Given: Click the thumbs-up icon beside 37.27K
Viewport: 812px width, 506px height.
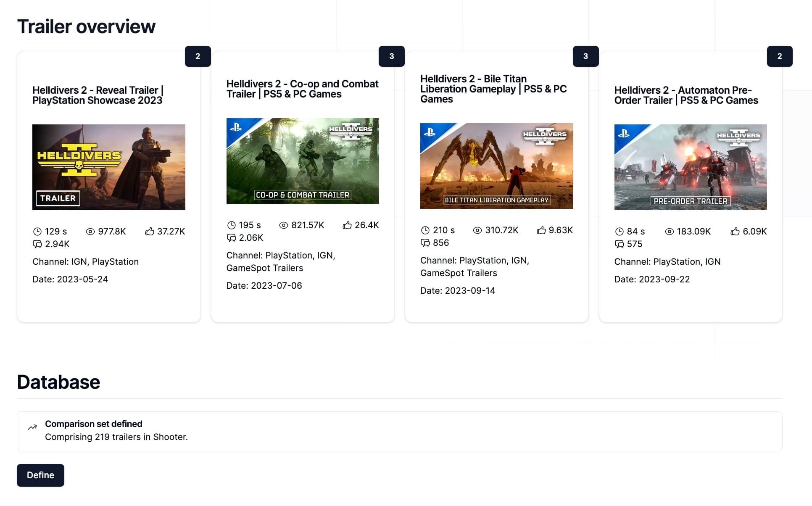Looking at the screenshot, I should [x=150, y=232].
